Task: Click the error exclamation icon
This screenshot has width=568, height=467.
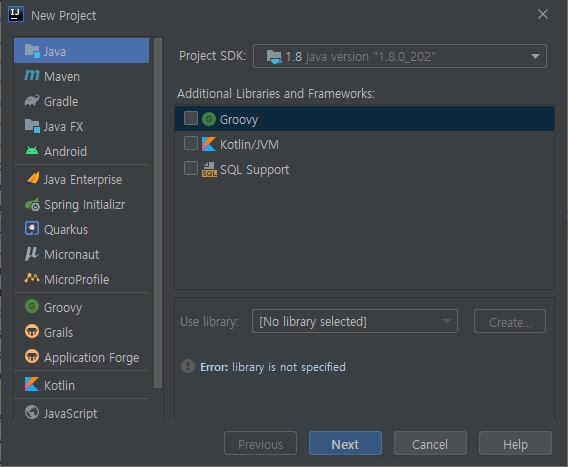Action: coord(188,366)
